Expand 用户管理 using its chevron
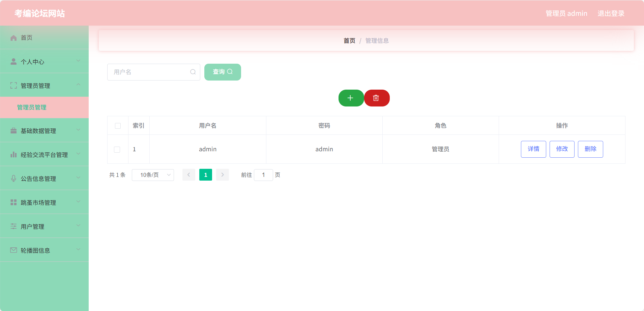Screen dimensions: 644x311 pyautogui.click(x=78, y=225)
